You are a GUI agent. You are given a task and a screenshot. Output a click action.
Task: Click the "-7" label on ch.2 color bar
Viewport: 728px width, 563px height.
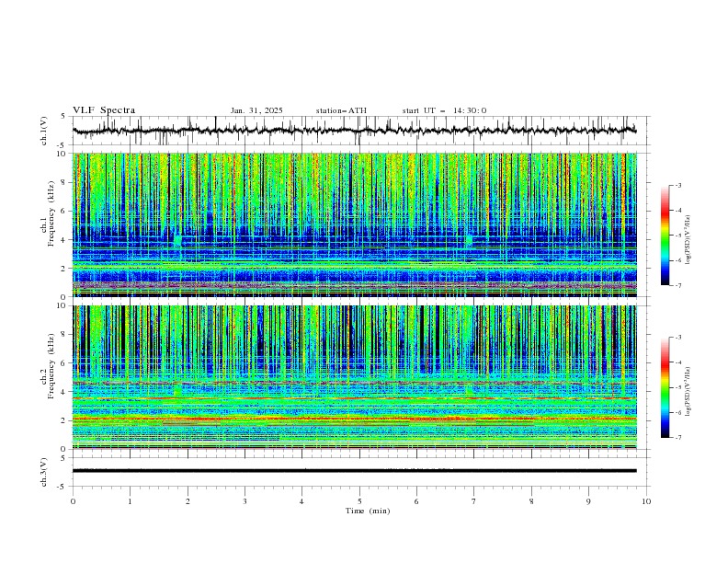(677, 438)
